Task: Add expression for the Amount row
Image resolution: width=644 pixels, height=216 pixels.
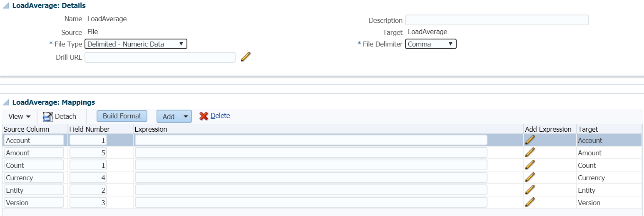Action: pyautogui.click(x=530, y=152)
